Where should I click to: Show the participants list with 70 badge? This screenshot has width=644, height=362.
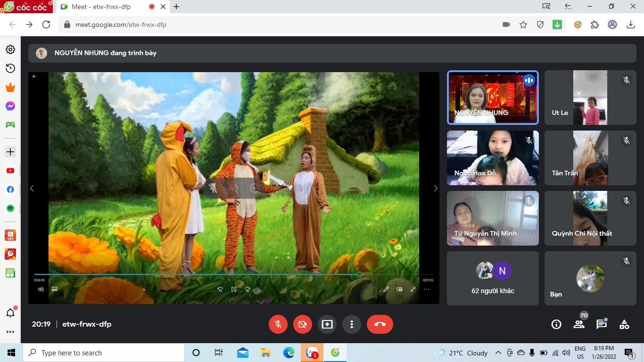579,324
